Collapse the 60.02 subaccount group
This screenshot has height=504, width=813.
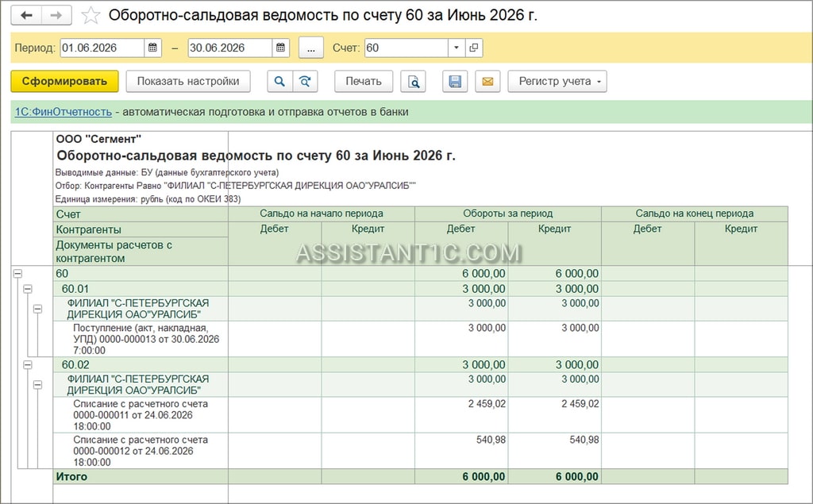pyautogui.click(x=28, y=365)
